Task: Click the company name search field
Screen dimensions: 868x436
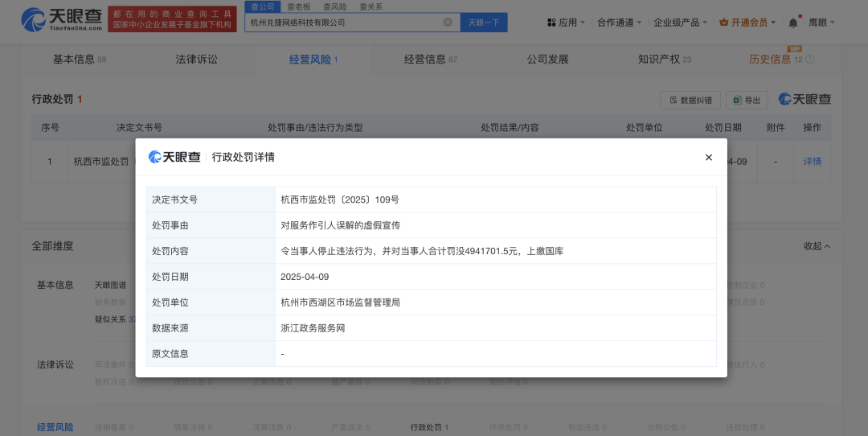Action: coord(344,23)
